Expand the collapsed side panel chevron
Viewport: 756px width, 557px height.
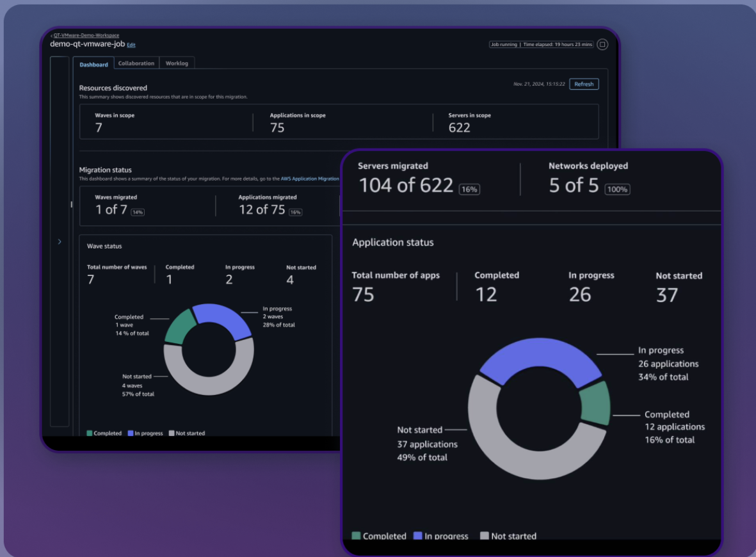point(60,241)
